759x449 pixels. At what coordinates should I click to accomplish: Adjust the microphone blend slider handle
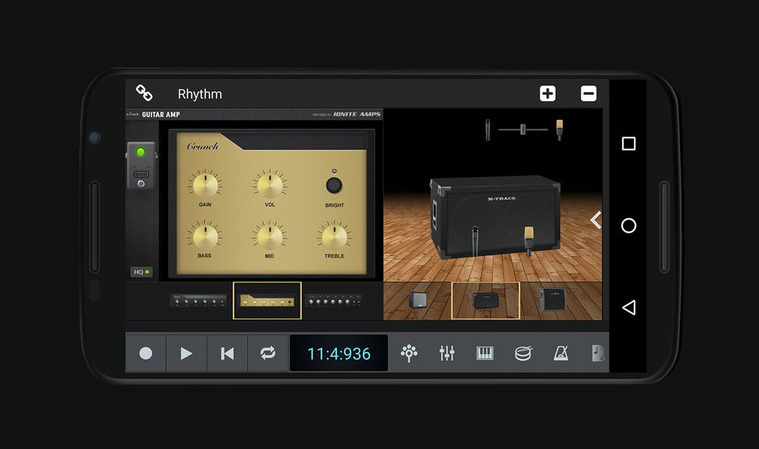pyautogui.click(x=523, y=129)
